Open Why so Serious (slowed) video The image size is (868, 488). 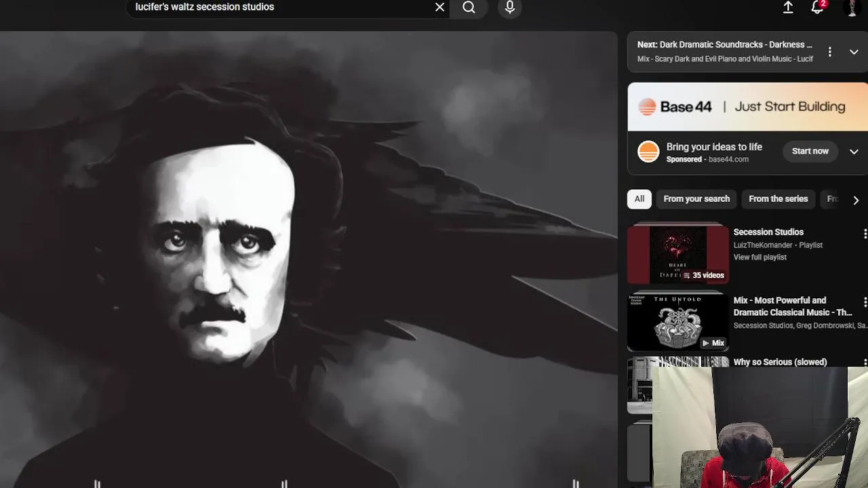(780, 363)
